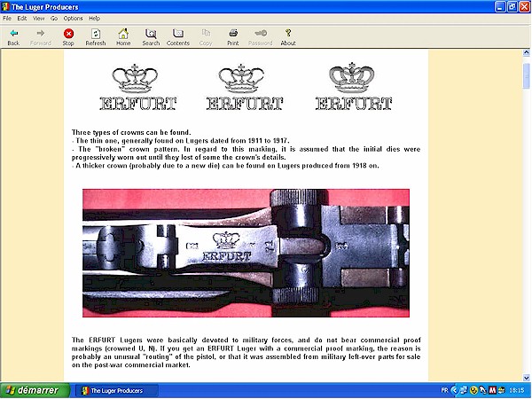
Task: Click the FR language indicator
Action: 444,390
